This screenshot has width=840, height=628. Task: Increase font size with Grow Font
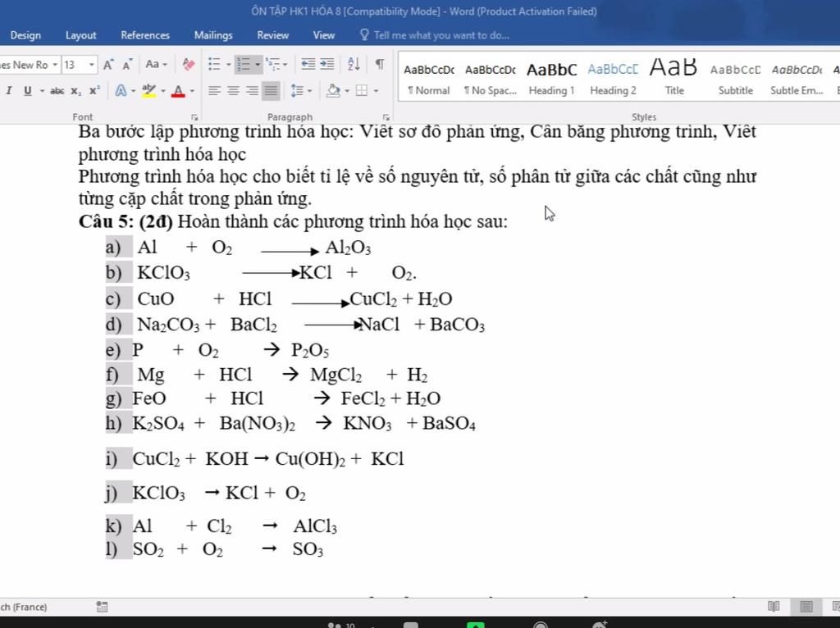click(108, 65)
